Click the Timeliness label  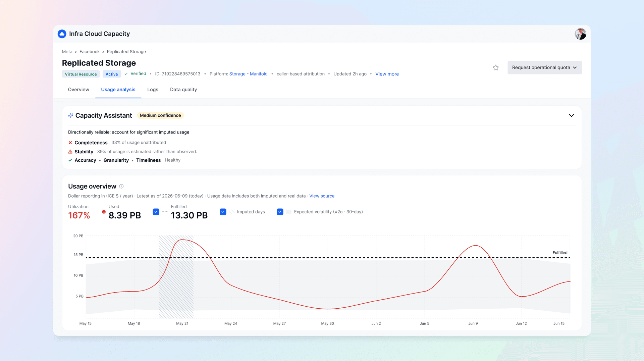click(149, 160)
